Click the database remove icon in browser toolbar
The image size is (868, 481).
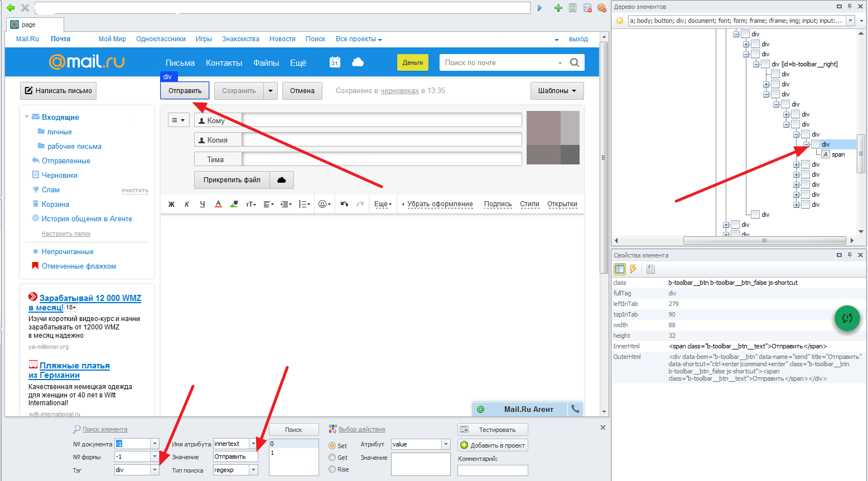[x=587, y=8]
